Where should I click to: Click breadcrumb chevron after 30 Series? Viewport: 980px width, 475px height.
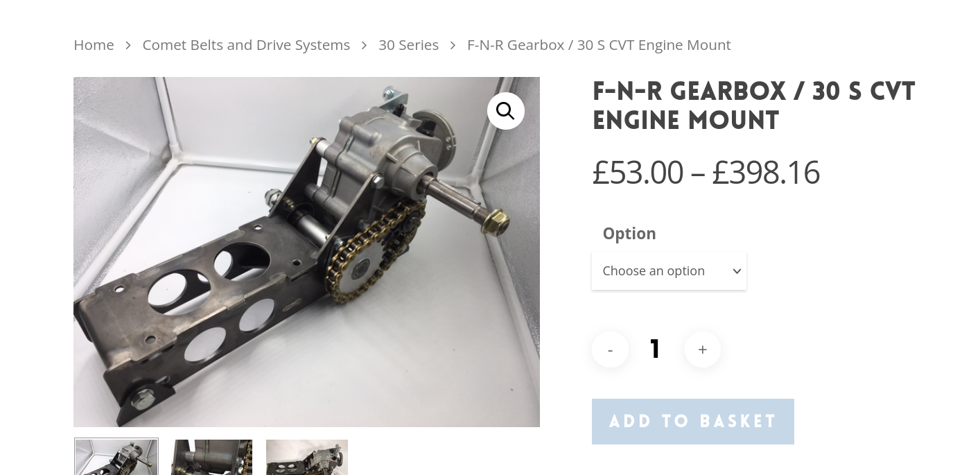pyautogui.click(x=453, y=46)
